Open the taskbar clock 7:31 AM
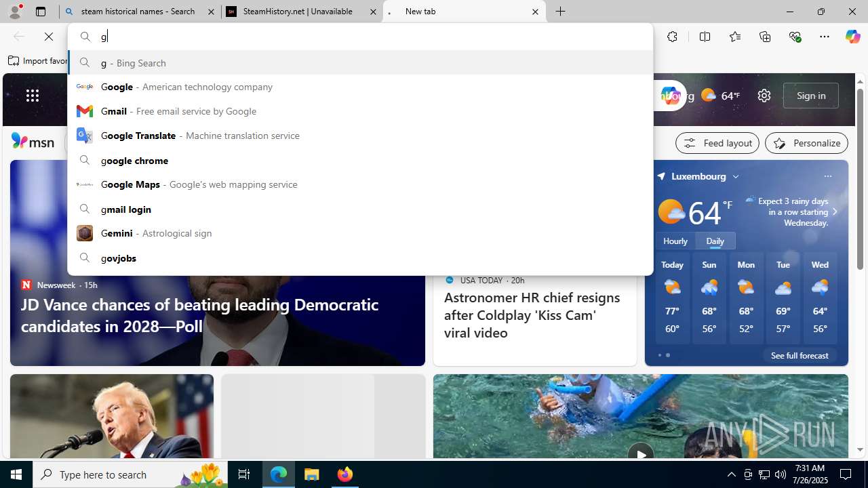 [810, 474]
